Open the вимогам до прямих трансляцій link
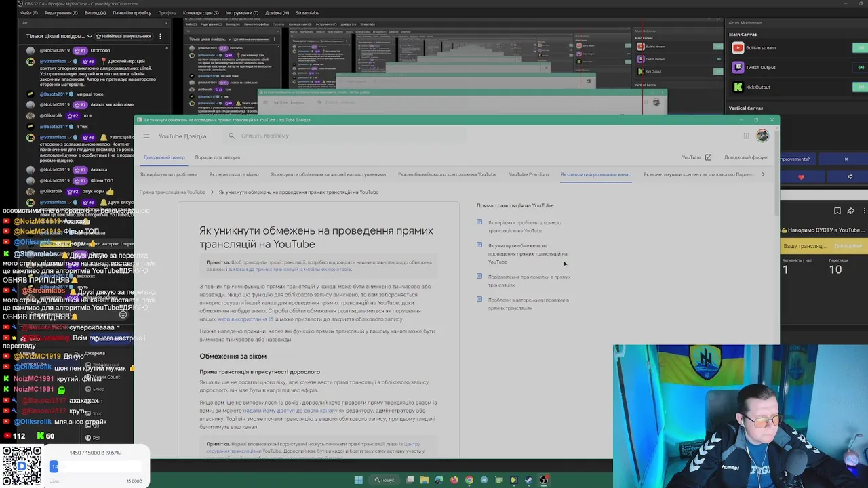This screenshot has height=488, width=868. click(x=290, y=270)
